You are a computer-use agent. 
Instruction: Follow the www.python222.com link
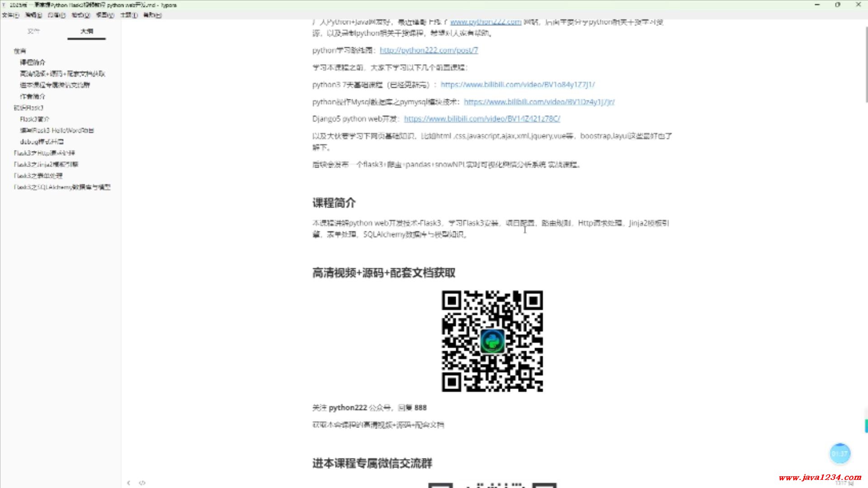(x=486, y=22)
